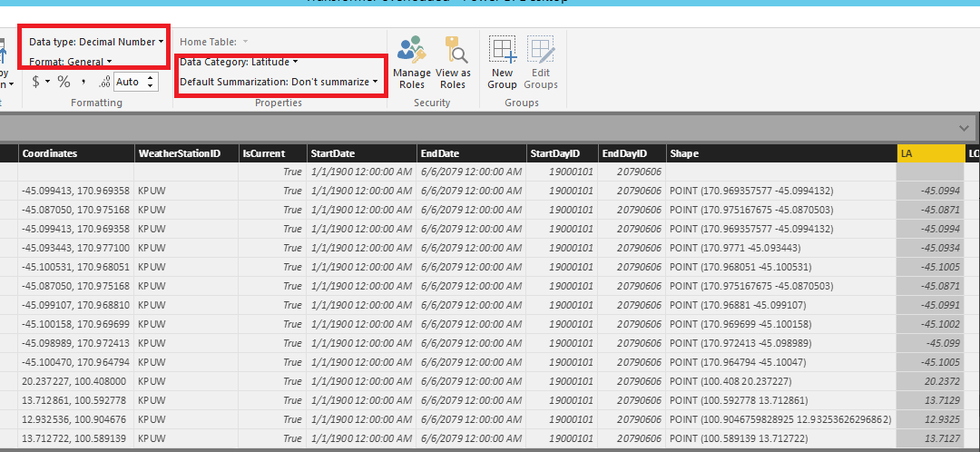Click Shape cell POINT (170.96881 -45.099107)

click(781, 305)
